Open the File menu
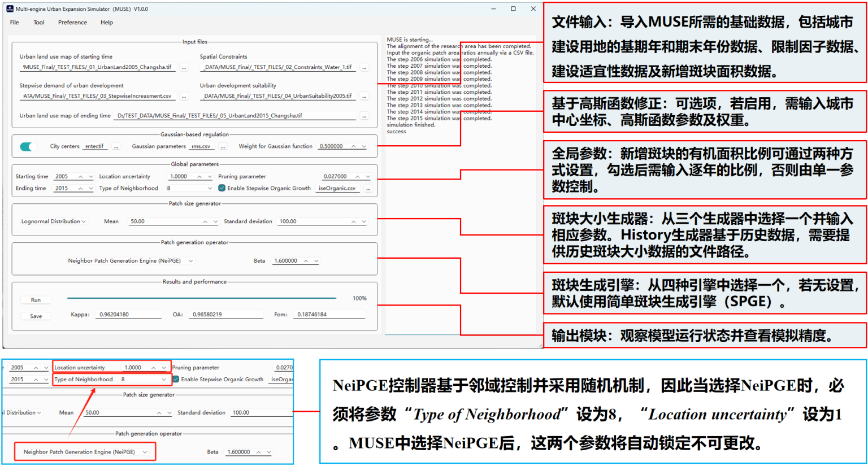The height and width of the screenshot is (466, 868). [15, 23]
